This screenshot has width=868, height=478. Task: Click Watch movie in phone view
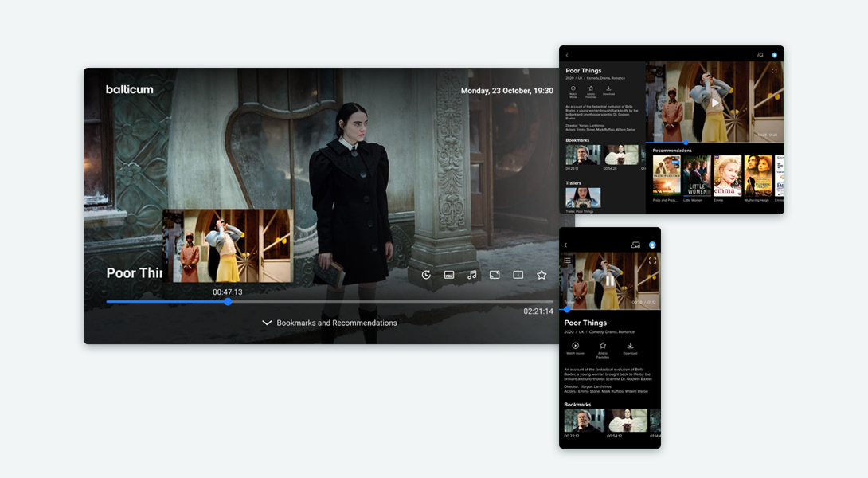tap(575, 348)
